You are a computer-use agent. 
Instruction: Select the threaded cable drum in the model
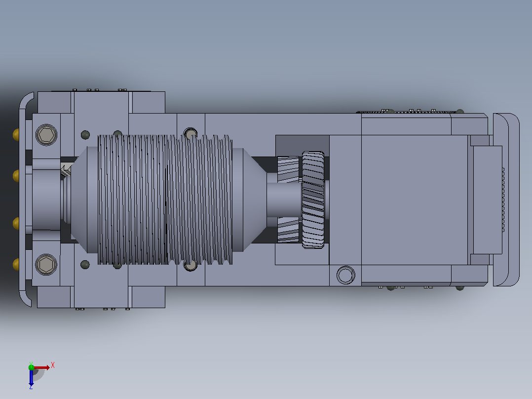pyautogui.click(x=165, y=199)
